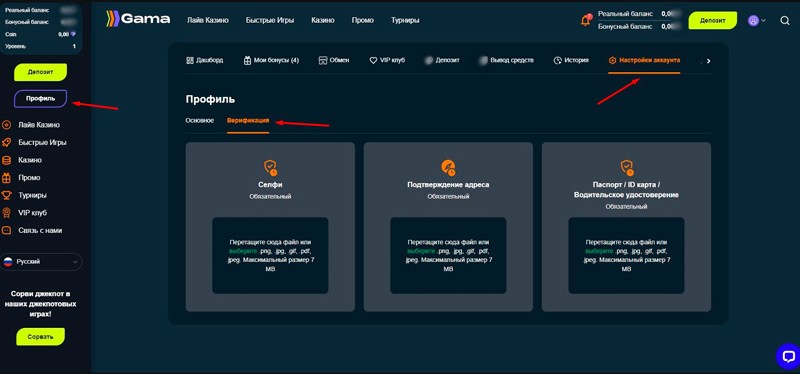The height and width of the screenshot is (374, 800).
Task: Click the sidebar Быстрые Игры rocket icon
Action: [7, 142]
